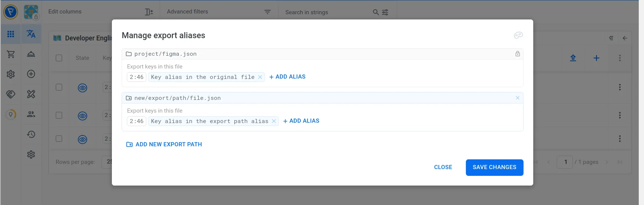This screenshot has height=205, width=644.
Task: Open the history icon in sidebar
Action: pyautogui.click(x=31, y=134)
